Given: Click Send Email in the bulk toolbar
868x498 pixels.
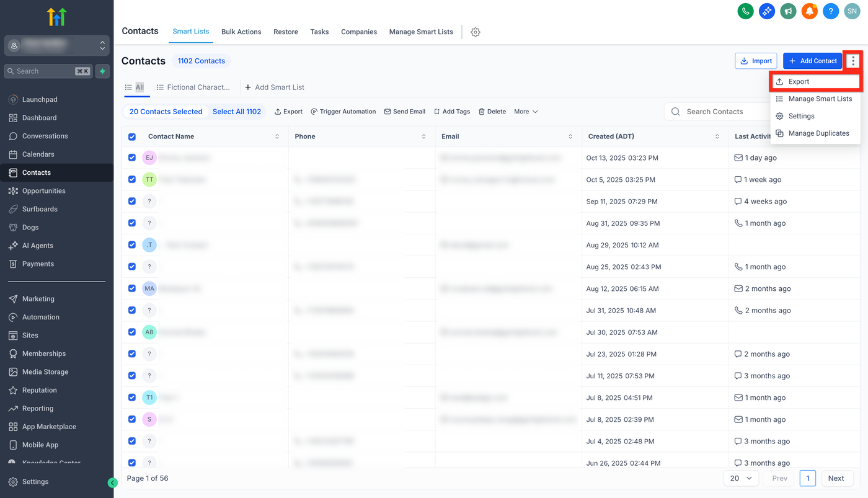Looking at the screenshot, I should tap(405, 112).
